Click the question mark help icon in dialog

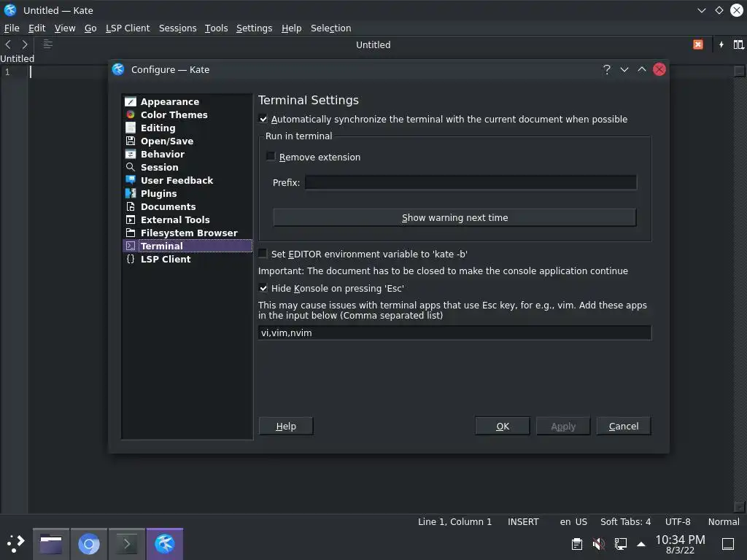pyautogui.click(x=606, y=69)
